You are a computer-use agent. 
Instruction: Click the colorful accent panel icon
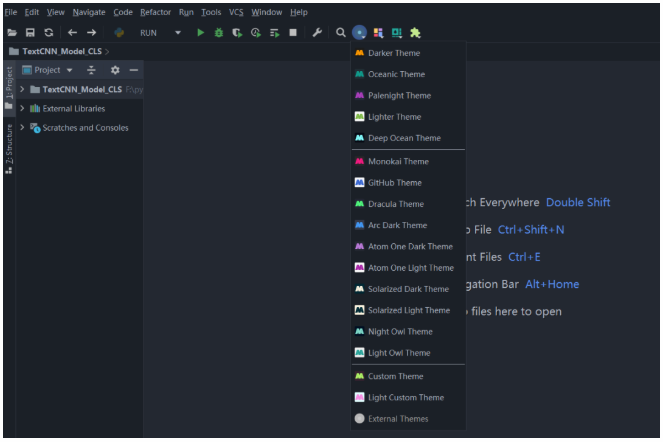click(378, 33)
